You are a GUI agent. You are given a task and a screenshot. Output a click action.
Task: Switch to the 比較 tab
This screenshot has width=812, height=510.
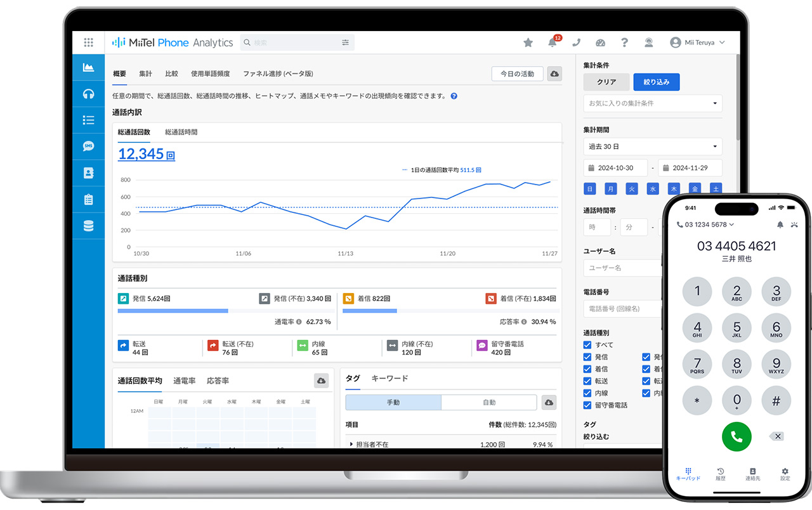(171, 74)
